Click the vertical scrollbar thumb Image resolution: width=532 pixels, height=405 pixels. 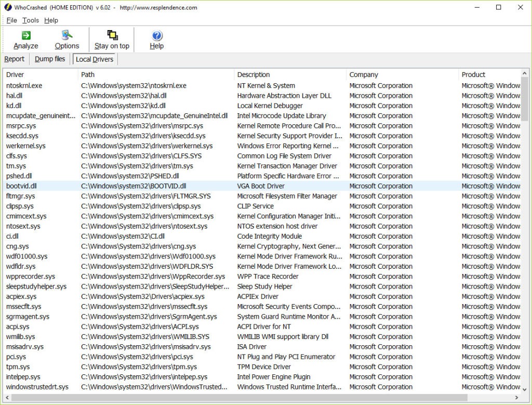tap(525, 99)
